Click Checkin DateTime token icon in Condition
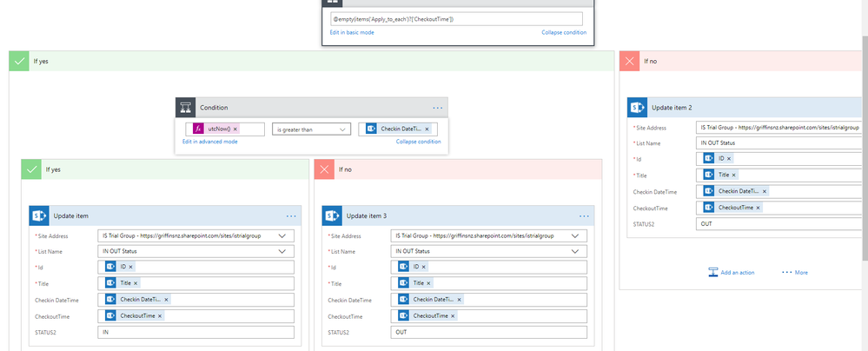This screenshot has height=351, width=868. point(372,129)
